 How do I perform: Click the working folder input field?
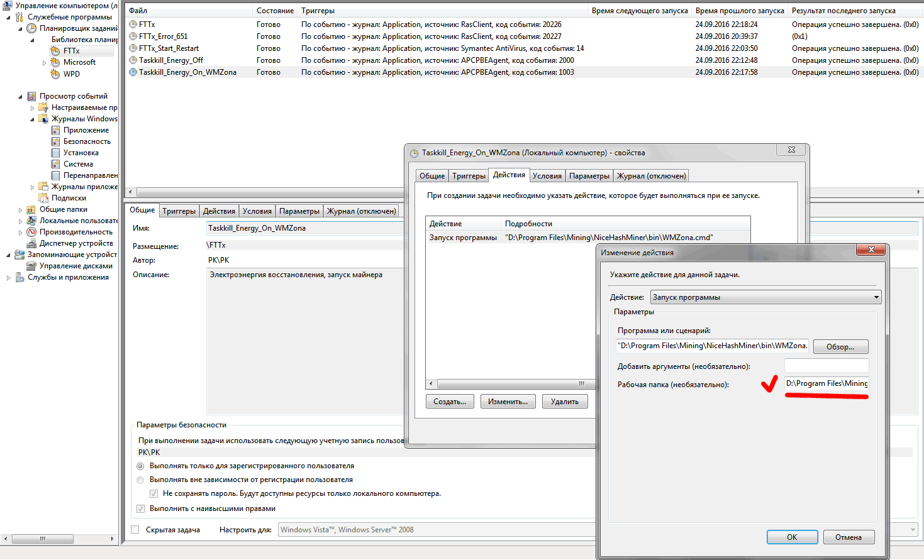[x=826, y=383]
